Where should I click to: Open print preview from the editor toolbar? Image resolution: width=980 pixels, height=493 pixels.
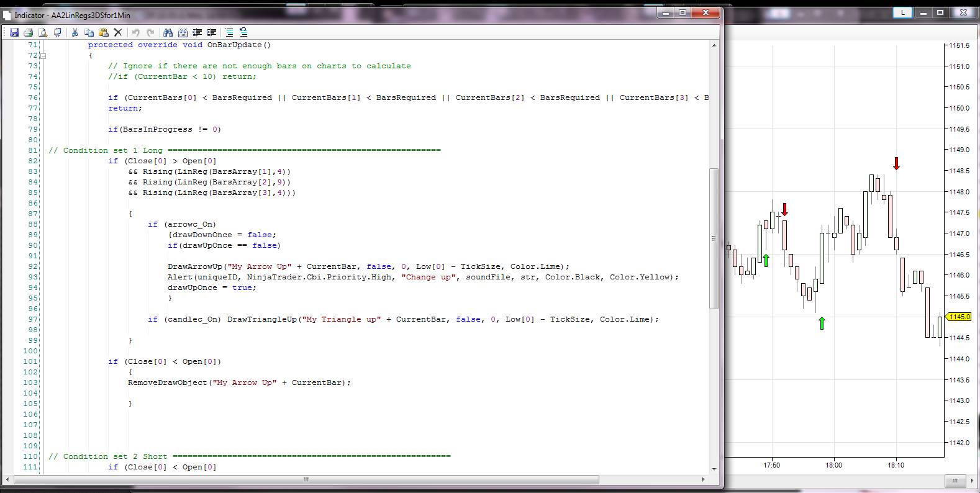coord(43,32)
